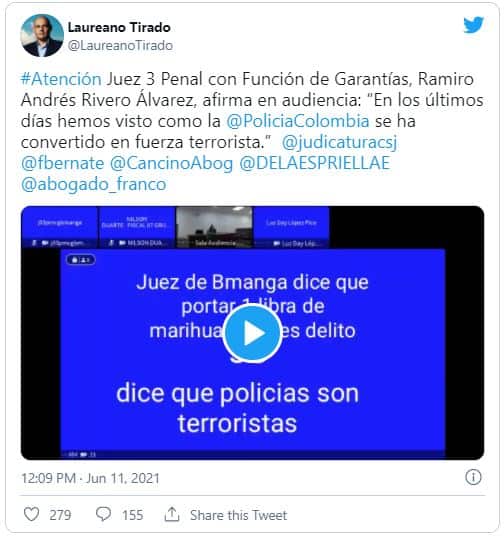Open the @judicaturacsj profile link
The height and width of the screenshot is (538, 504).
click(x=339, y=142)
